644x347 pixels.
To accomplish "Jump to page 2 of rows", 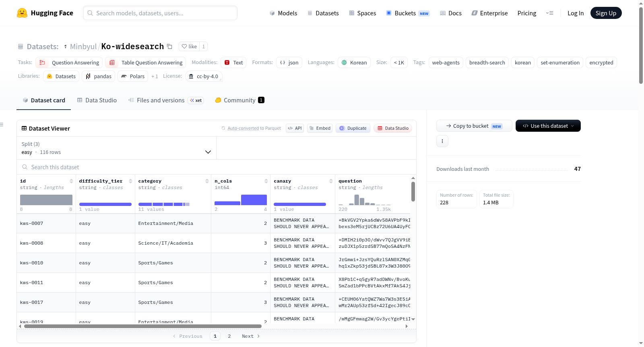I will click(x=229, y=336).
